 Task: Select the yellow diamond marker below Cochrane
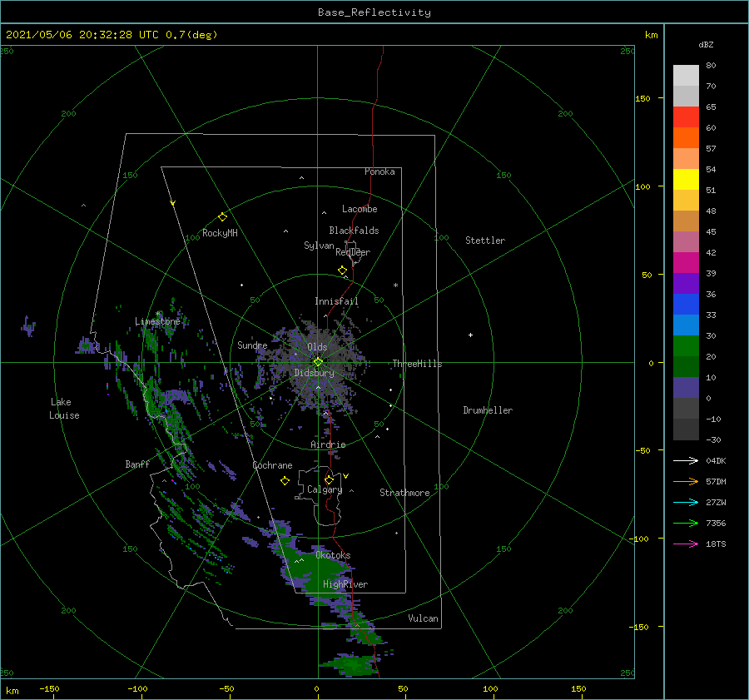click(285, 481)
